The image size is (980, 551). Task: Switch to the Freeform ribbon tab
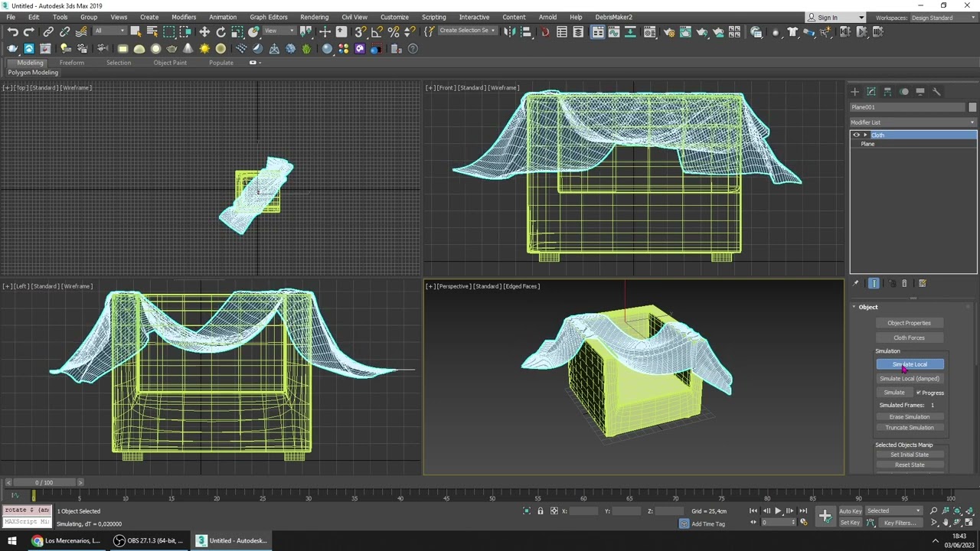click(x=72, y=63)
